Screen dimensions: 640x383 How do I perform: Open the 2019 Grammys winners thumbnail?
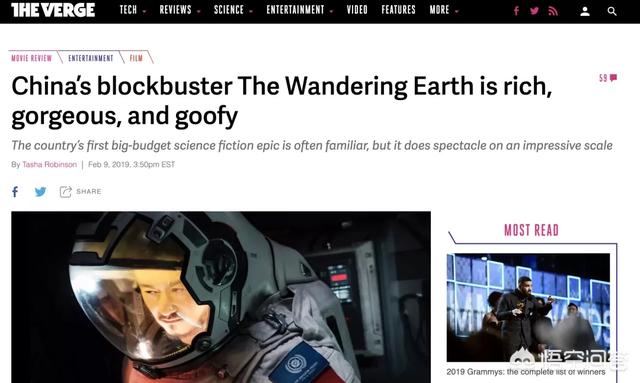pyautogui.click(x=528, y=307)
